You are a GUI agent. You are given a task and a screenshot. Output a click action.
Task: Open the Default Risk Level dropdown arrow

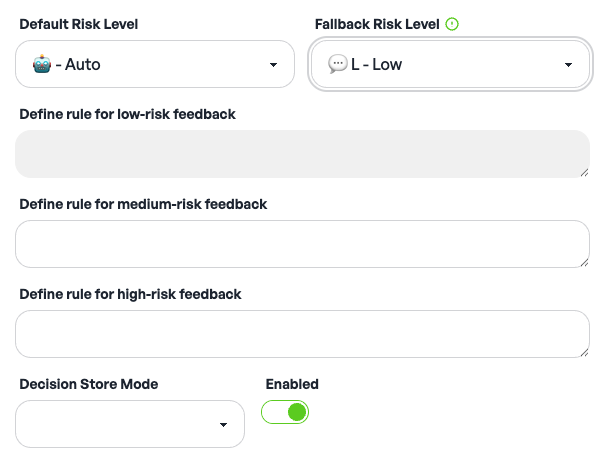coord(274,66)
